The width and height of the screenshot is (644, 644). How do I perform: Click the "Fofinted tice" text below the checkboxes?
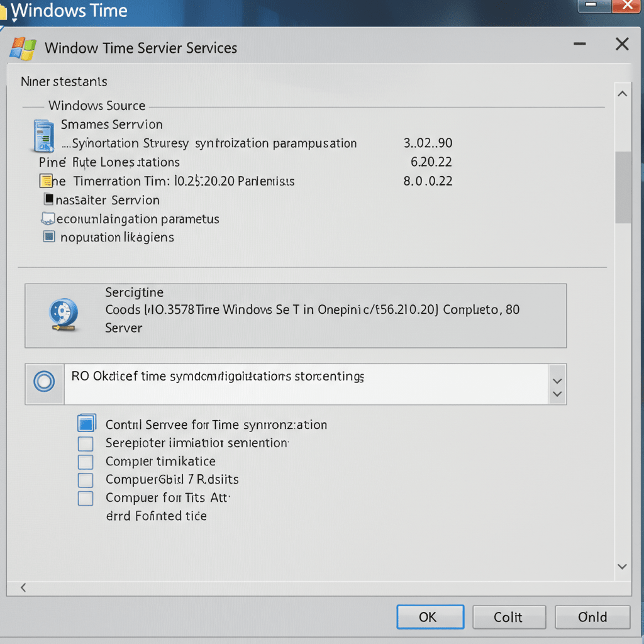[x=171, y=516]
